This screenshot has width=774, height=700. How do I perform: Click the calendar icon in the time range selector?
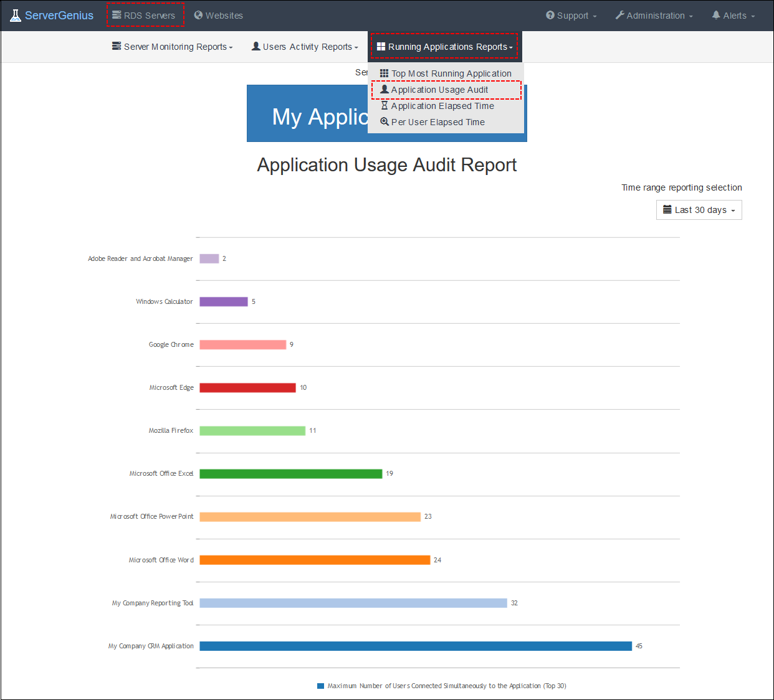[x=668, y=210]
